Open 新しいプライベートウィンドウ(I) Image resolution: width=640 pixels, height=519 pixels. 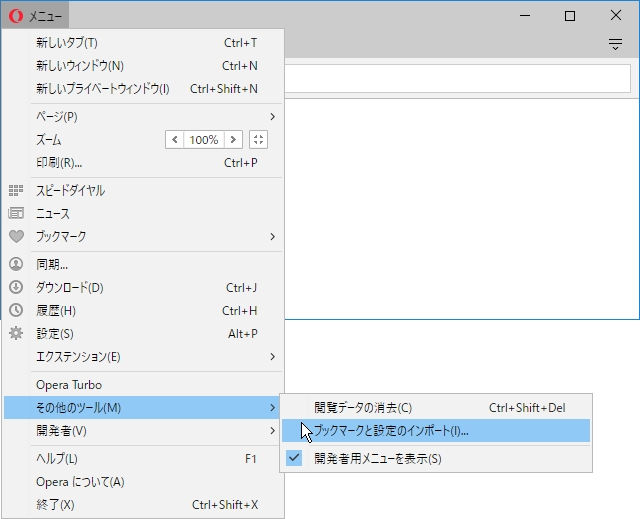(143, 89)
